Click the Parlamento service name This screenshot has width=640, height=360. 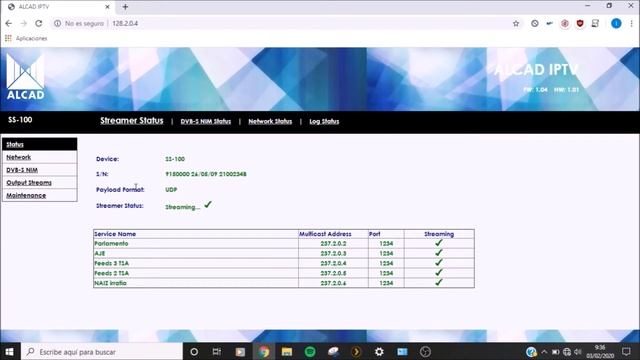(x=111, y=243)
